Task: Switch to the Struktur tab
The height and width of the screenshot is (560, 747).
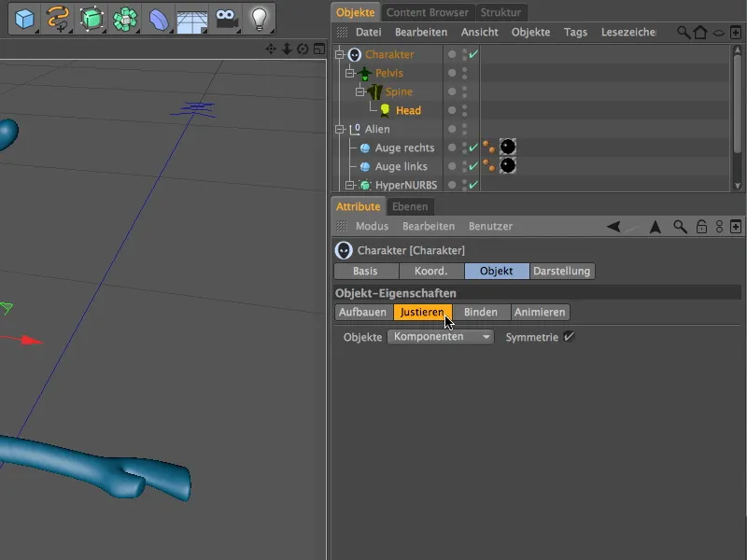Action: click(500, 13)
